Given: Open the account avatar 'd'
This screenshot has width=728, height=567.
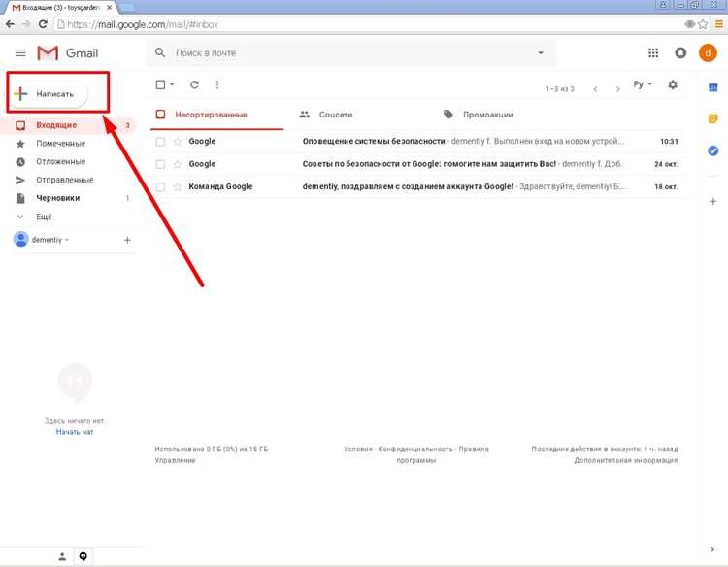Looking at the screenshot, I should point(708,53).
